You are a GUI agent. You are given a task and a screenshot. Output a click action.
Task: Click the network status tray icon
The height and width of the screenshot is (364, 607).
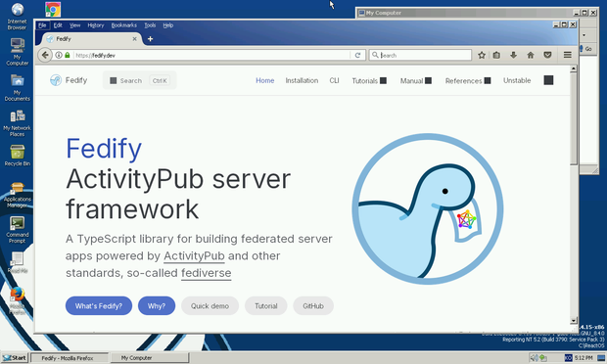(x=542, y=358)
